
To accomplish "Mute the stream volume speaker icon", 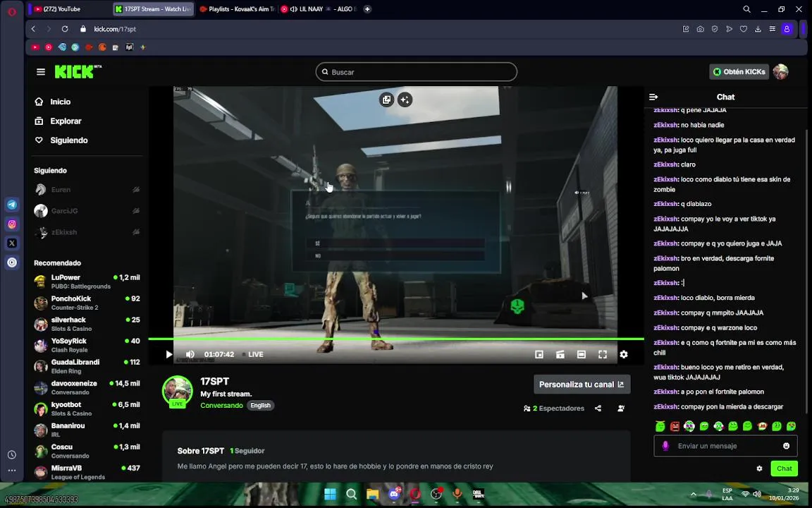I will [x=190, y=354].
